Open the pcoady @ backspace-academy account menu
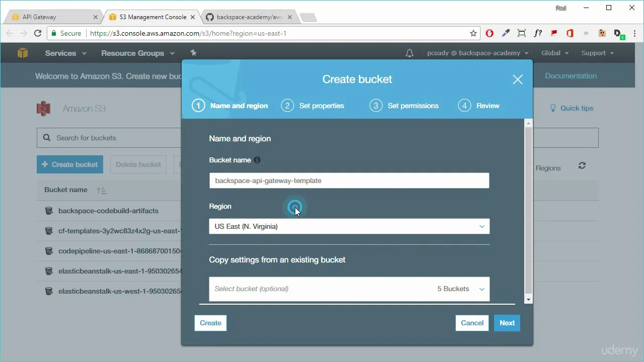This screenshot has width=644, height=362. pos(477,53)
